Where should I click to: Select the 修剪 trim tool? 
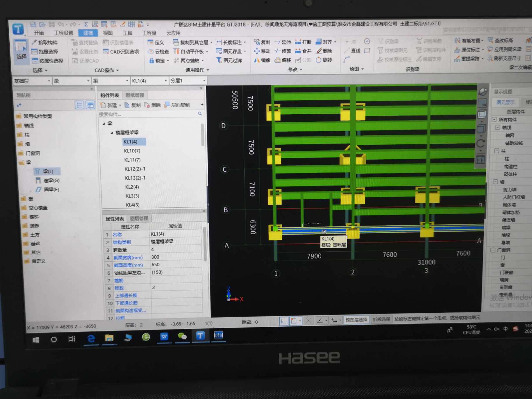point(283,51)
